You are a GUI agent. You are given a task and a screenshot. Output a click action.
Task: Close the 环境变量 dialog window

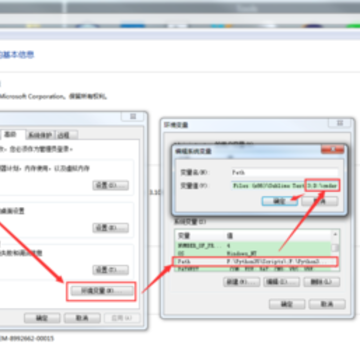(340, 123)
